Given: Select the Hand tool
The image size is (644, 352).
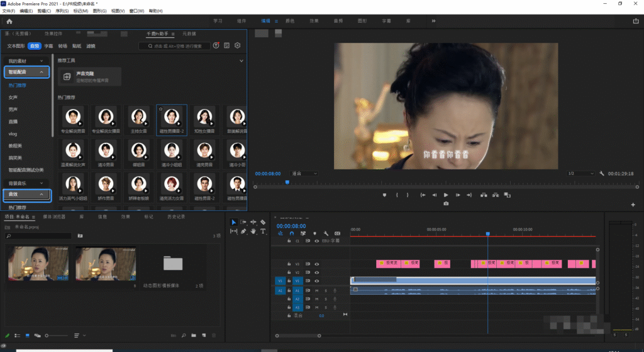Looking at the screenshot, I should coord(253,232).
